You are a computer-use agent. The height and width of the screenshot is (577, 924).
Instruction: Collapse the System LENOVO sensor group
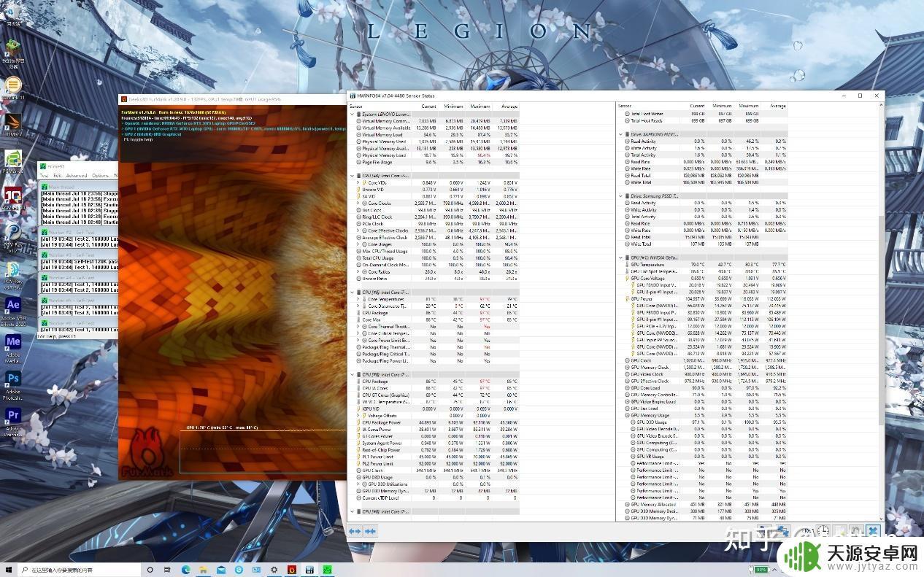click(x=352, y=115)
